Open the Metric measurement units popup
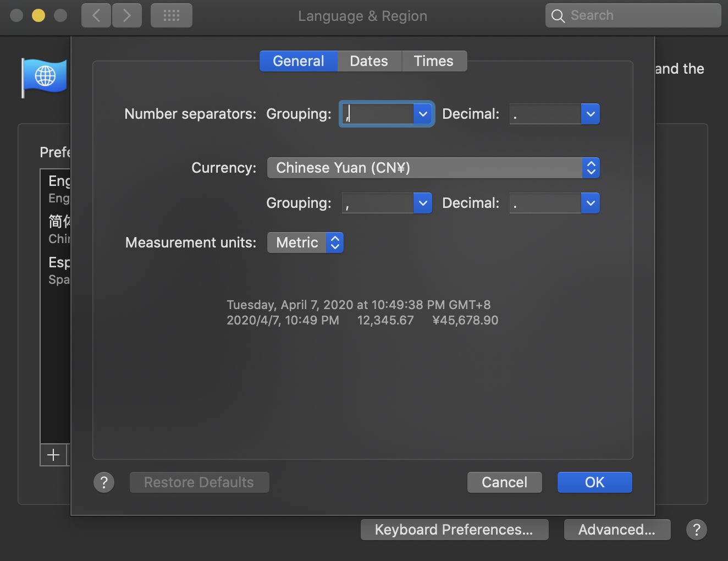This screenshot has height=561, width=728. click(305, 243)
